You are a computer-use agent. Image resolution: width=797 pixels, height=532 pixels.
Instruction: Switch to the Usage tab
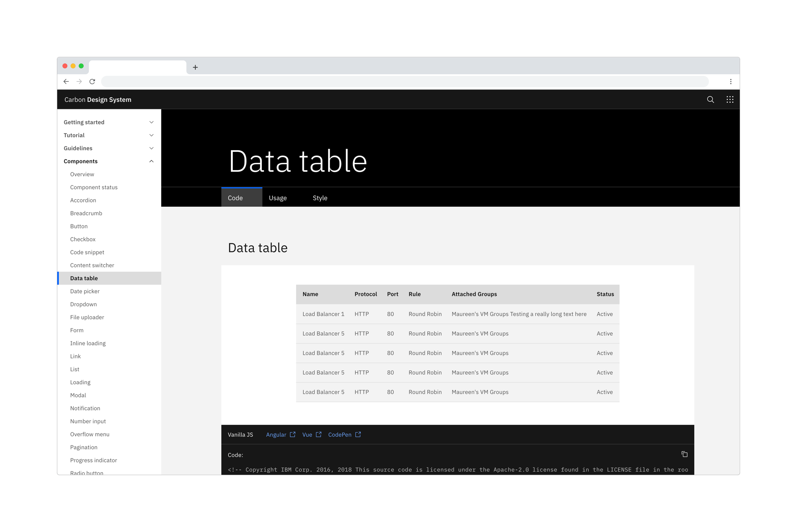(278, 198)
